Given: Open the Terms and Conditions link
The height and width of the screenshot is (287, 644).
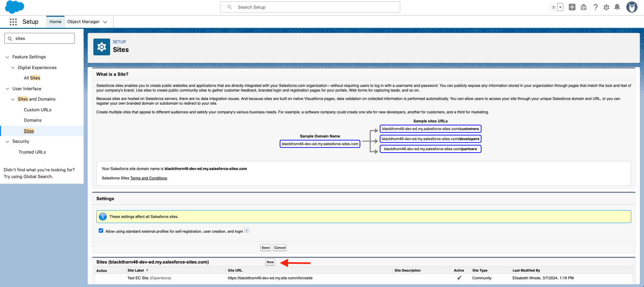Looking at the screenshot, I should tap(148, 178).
